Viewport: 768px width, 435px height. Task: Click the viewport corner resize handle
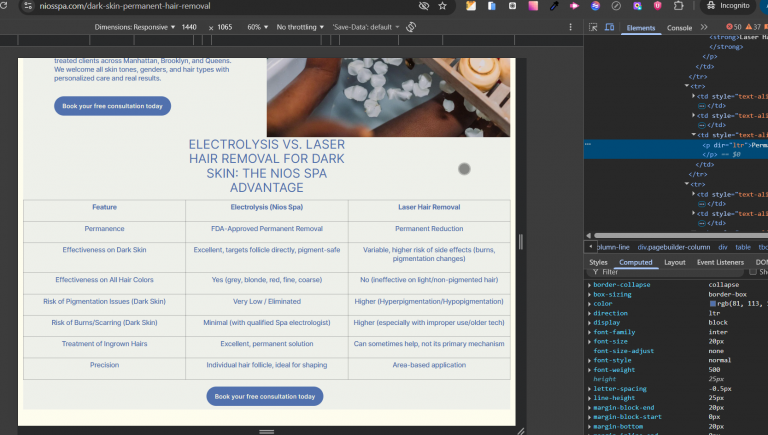[x=521, y=431]
